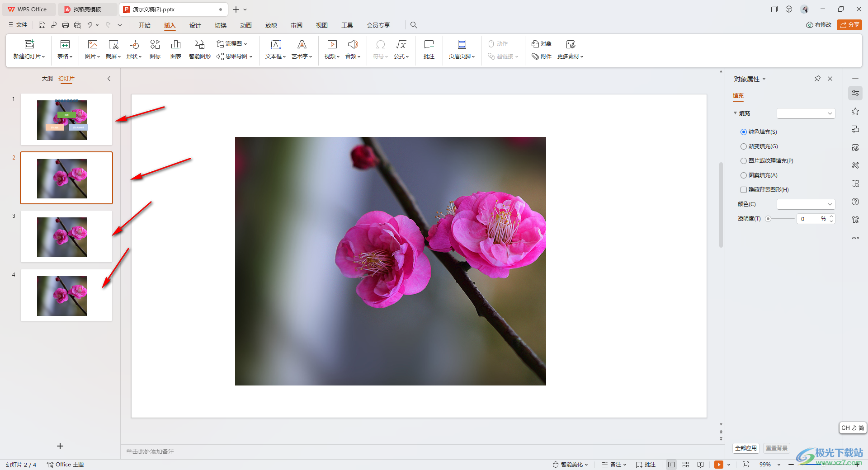
Task: Open the Transitions (切换) ribbon tab
Action: pyautogui.click(x=221, y=25)
